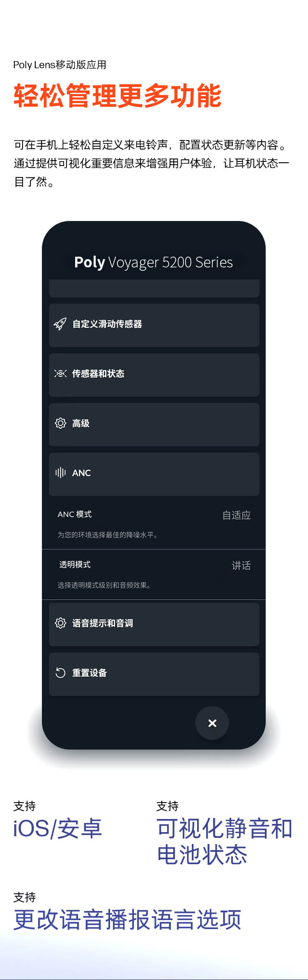308x980 pixels.
Task: Tap the X close icon at the bottom
Action: tap(212, 723)
